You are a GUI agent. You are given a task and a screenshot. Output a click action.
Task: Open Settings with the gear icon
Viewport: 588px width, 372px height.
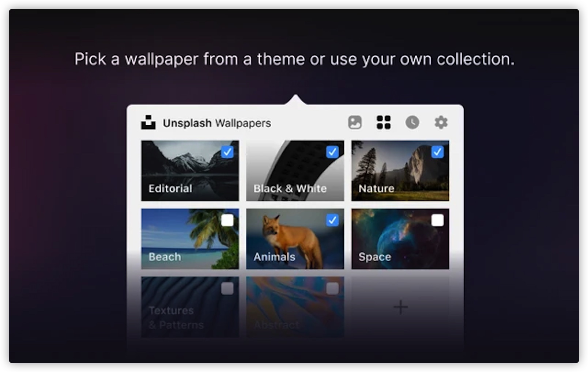pyautogui.click(x=441, y=123)
